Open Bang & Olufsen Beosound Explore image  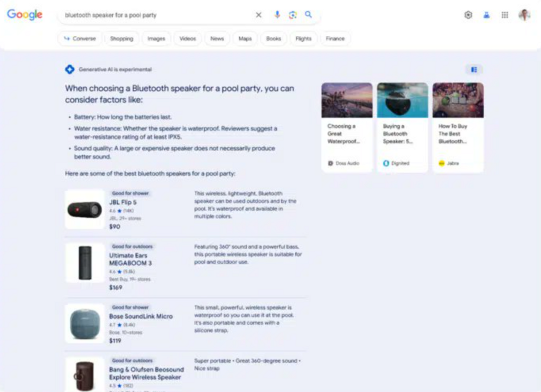point(85,375)
